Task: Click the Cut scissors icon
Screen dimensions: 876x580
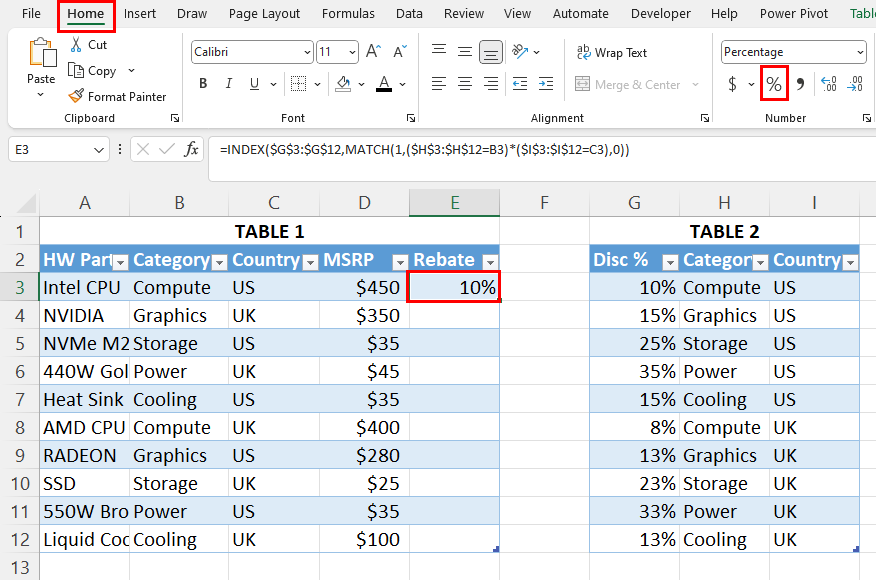Action: [76, 45]
